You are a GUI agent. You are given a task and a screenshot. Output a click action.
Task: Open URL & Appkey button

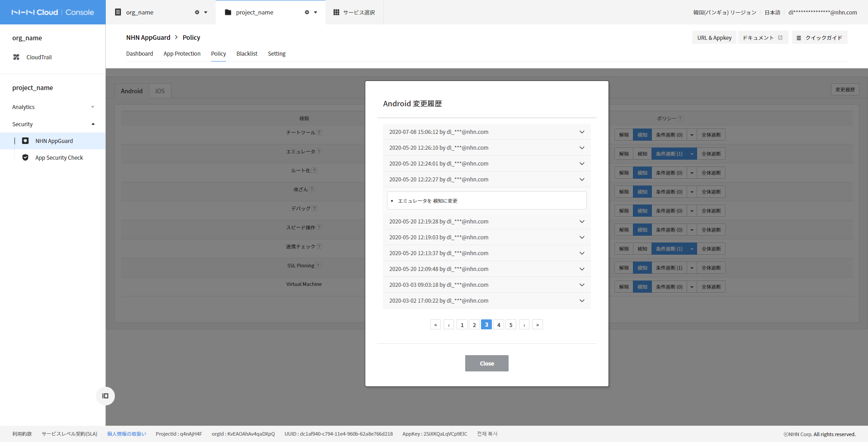[x=714, y=38]
